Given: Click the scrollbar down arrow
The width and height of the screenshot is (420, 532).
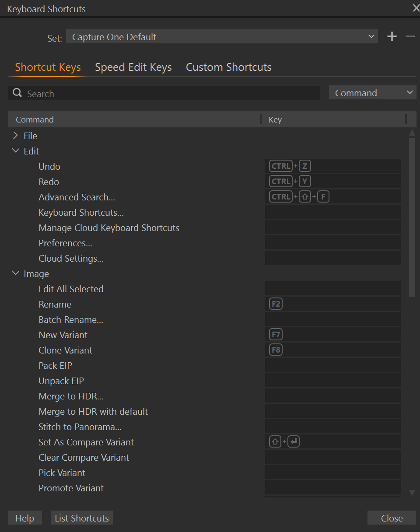Looking at the screenshot, I should (412, 493).
